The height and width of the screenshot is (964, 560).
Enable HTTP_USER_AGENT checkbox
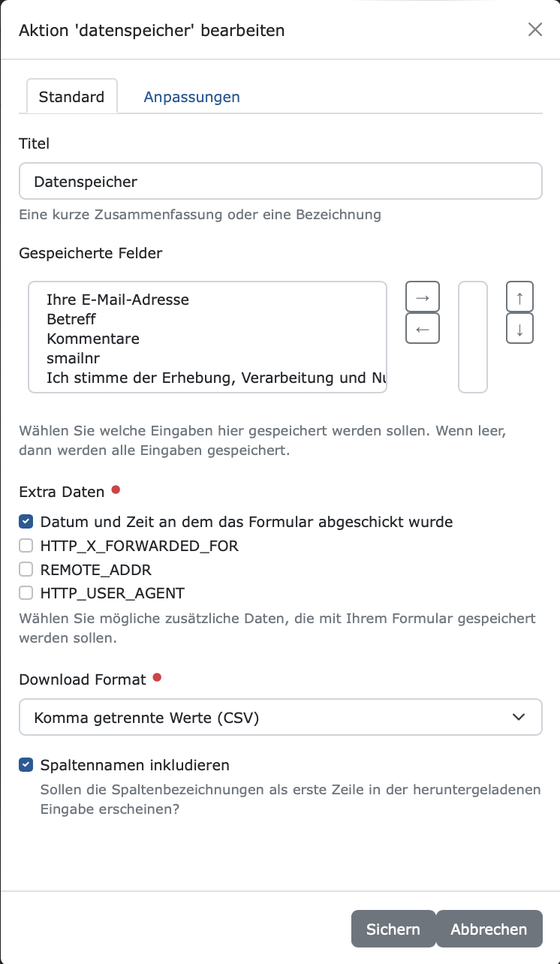click(x=26, y=593)
